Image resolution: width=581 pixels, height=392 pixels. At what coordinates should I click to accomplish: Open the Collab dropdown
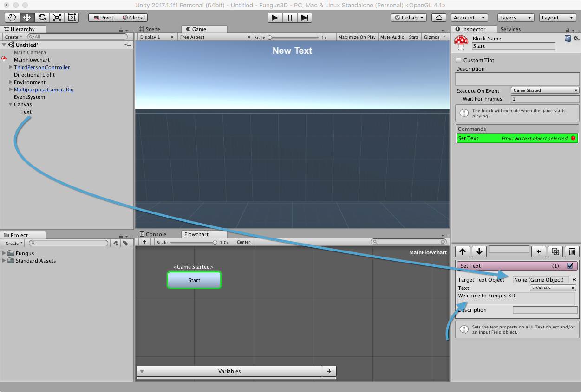(409, 18)
